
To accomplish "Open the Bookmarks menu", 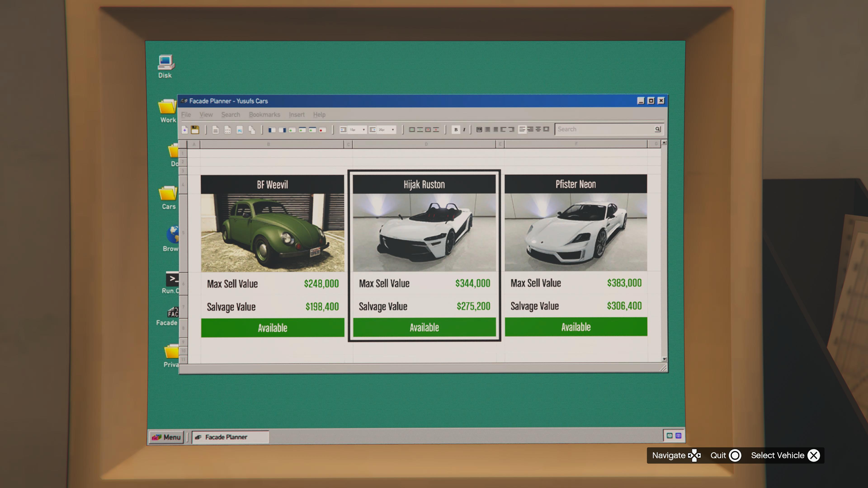I will pos(264,115).
